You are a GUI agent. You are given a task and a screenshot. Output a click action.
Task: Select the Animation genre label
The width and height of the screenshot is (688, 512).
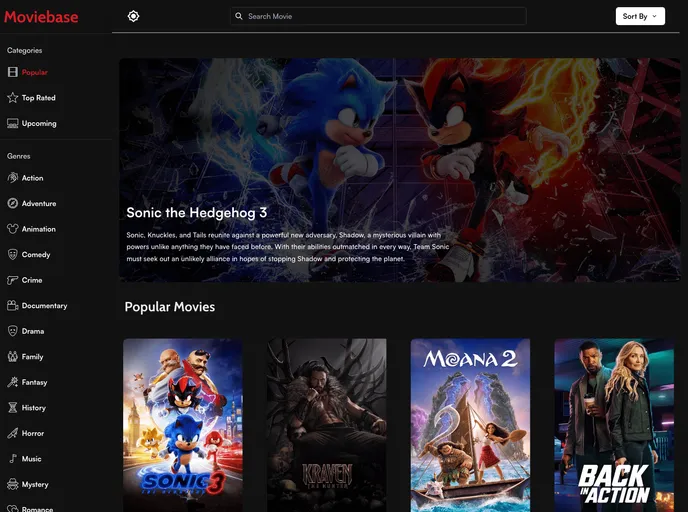[x=39, y=229]
